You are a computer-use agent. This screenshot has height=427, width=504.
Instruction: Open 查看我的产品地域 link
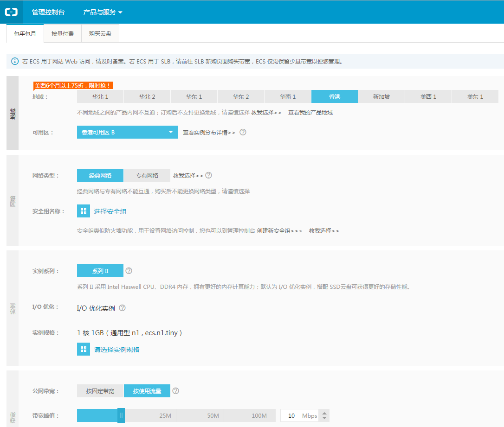tap(310, 112)
